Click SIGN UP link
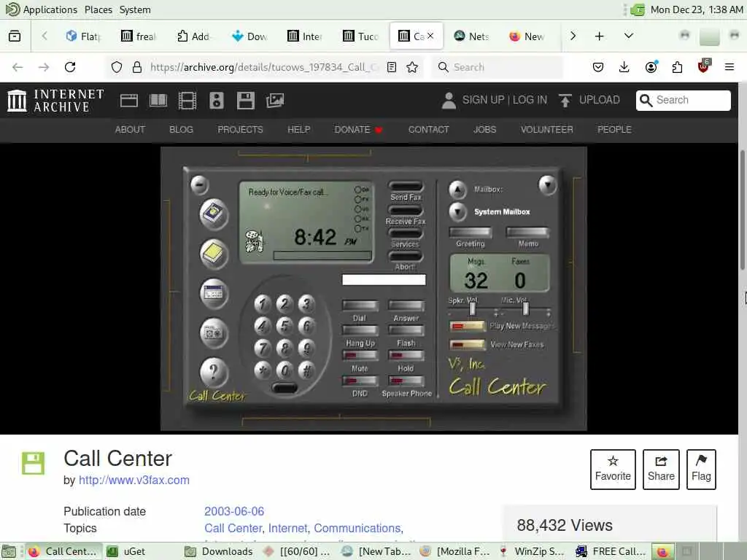Image resolution: width=747 pixels, height=560 pixels. point(483,100)
